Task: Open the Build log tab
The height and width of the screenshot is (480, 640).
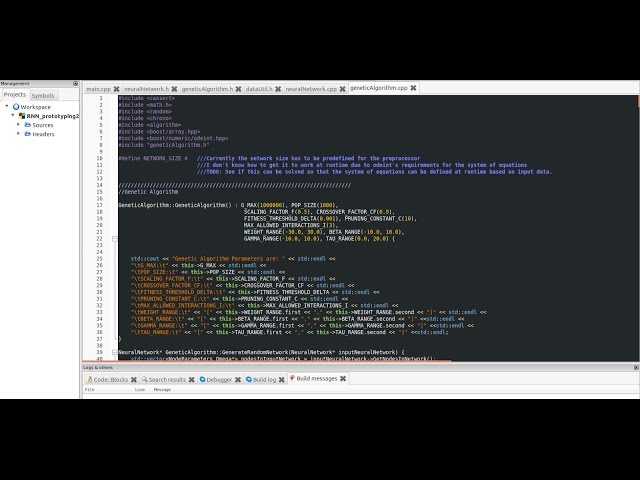Action: click(264, 380)
